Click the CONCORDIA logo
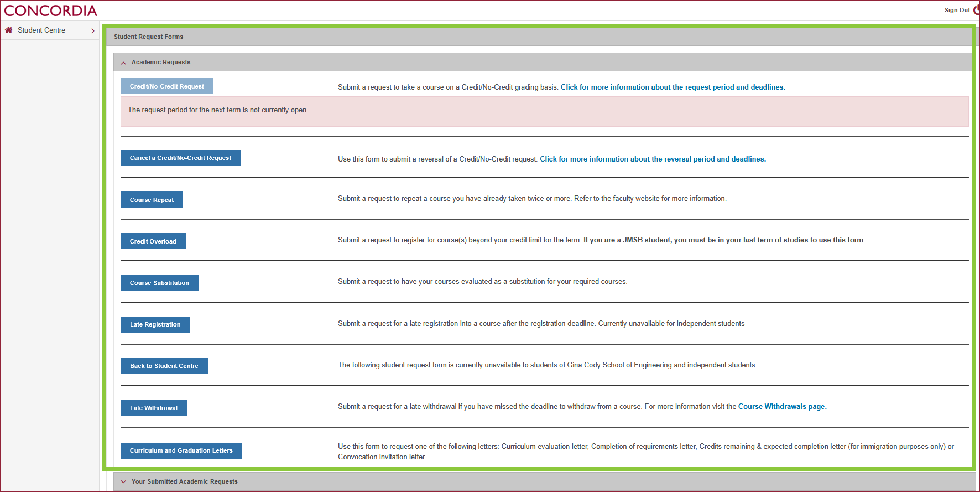Screen dimensions: 980x492 click(50, 11)
